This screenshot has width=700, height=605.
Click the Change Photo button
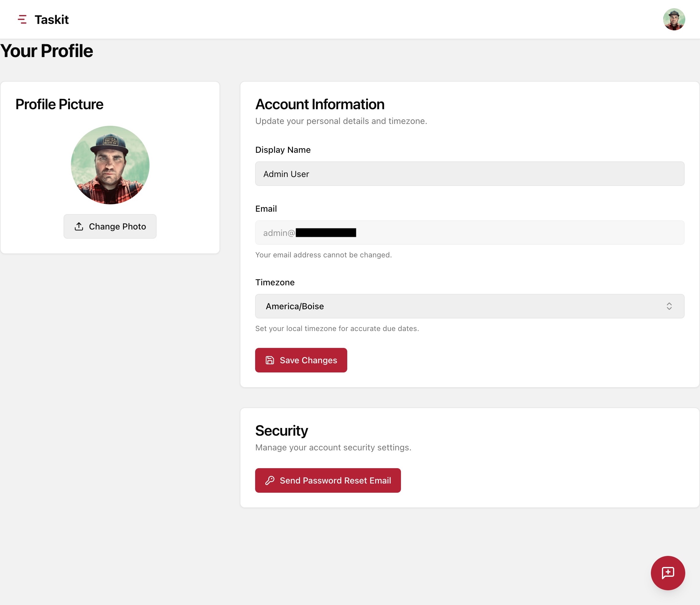(110, 226)
